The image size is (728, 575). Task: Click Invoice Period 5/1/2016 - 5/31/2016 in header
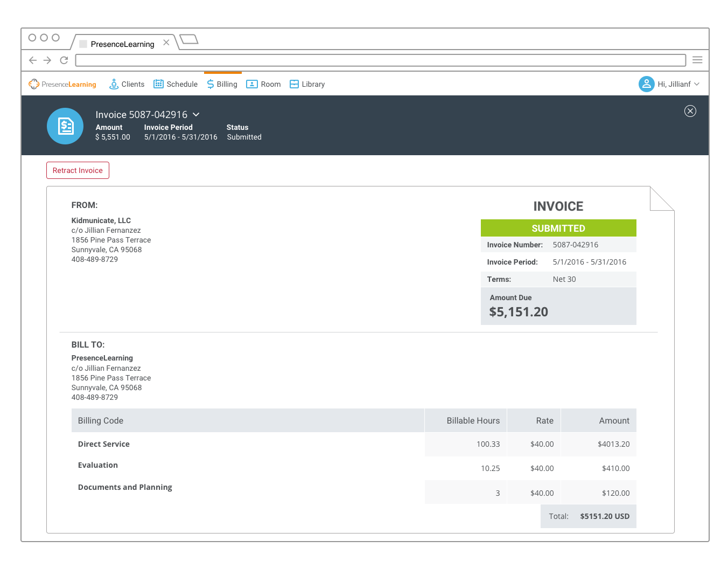click(181, 137)
